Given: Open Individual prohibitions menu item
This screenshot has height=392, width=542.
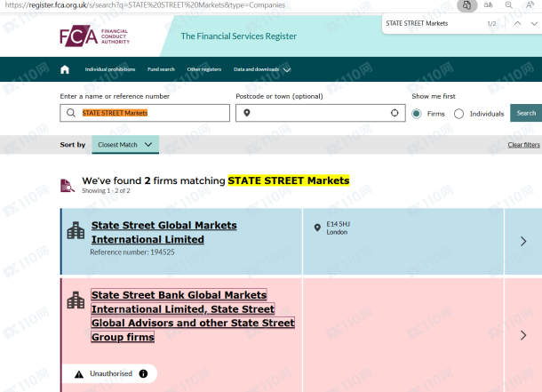Looking at the screenshot, I should (x=110, y=69).
